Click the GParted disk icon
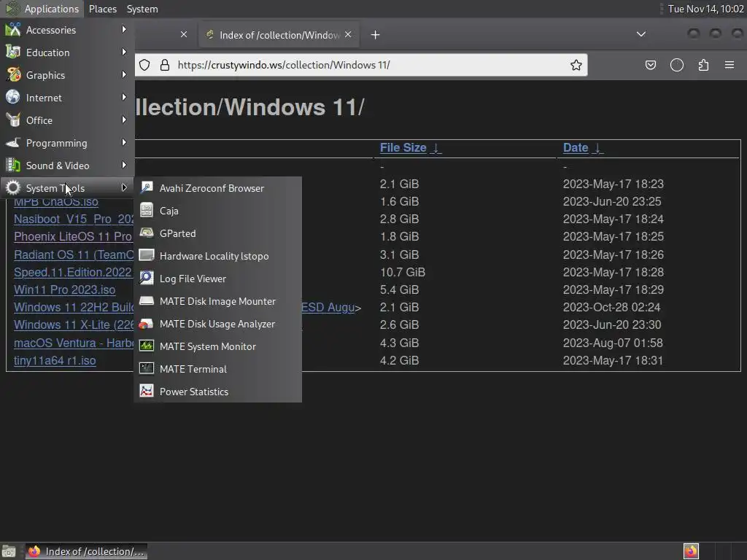The height and width of the screenshot is (560, 747). tap(146, 233)
